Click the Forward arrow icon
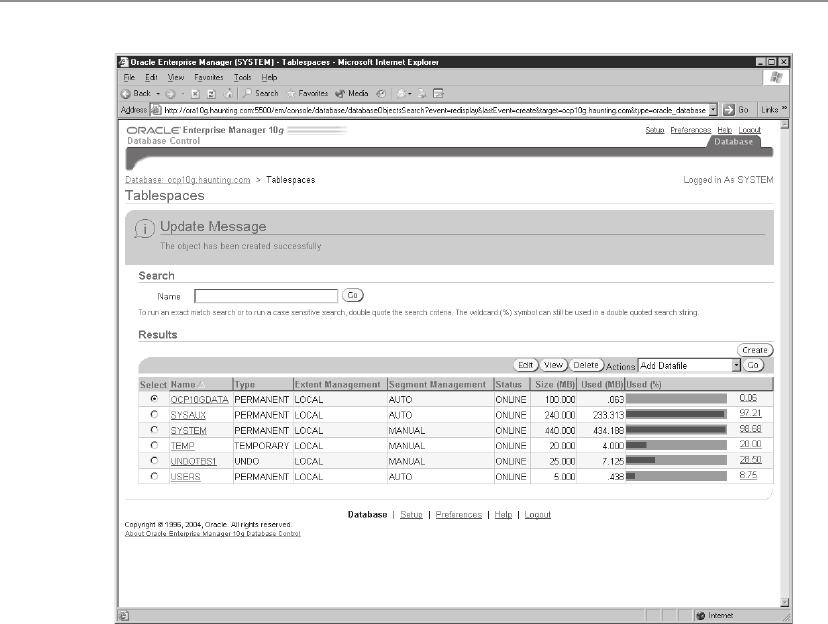Image resolution: width=828 pixels, height=624 pixels. (170, 94)
